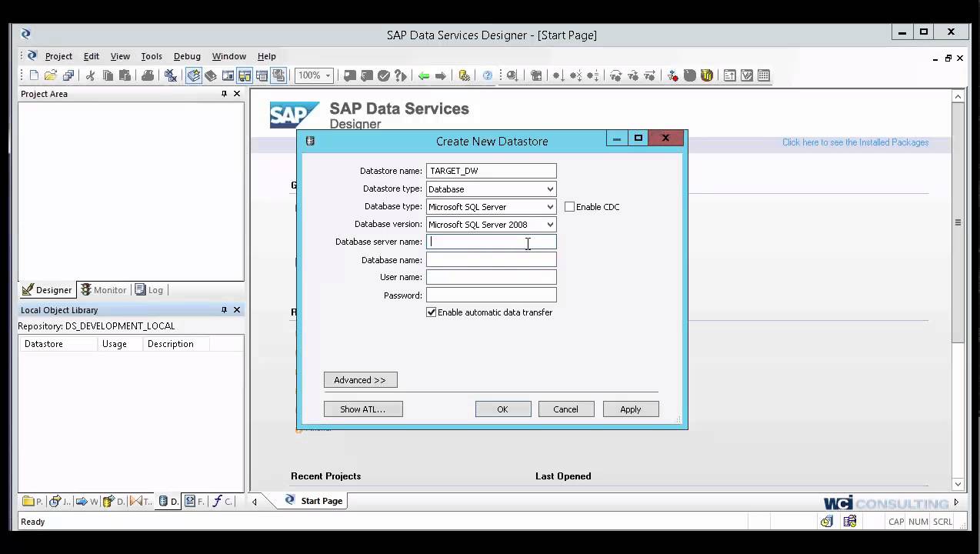The image size is (980, 554).
Task: Click the Management Console icon
Action: [x=464, y=75]
